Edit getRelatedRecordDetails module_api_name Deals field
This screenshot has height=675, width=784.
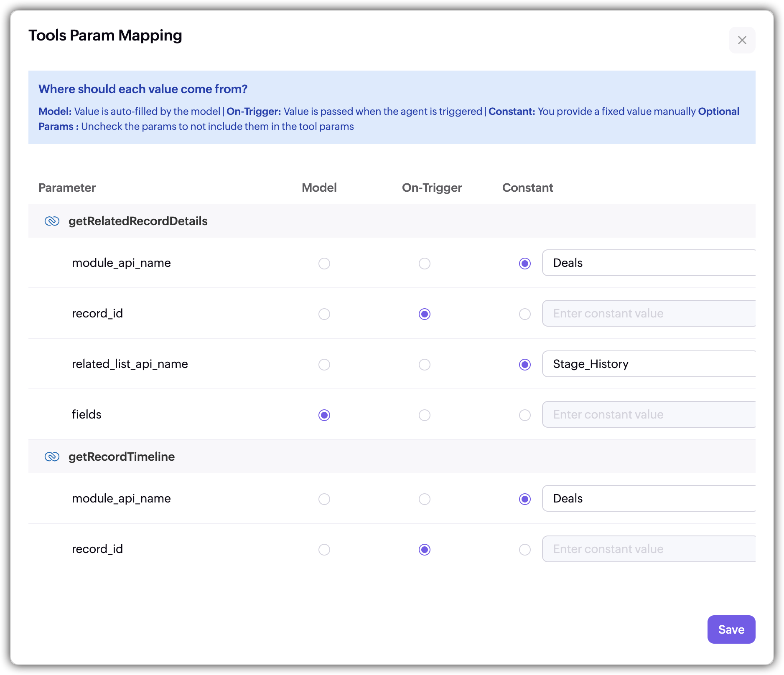649,263
